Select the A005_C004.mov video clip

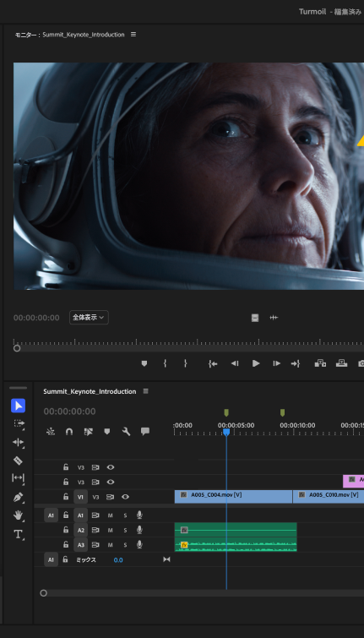click(233, 496)
